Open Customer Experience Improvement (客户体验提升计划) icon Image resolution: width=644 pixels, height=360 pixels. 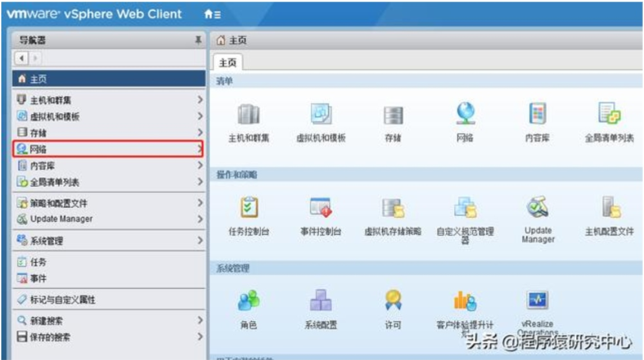click(465, 301)
